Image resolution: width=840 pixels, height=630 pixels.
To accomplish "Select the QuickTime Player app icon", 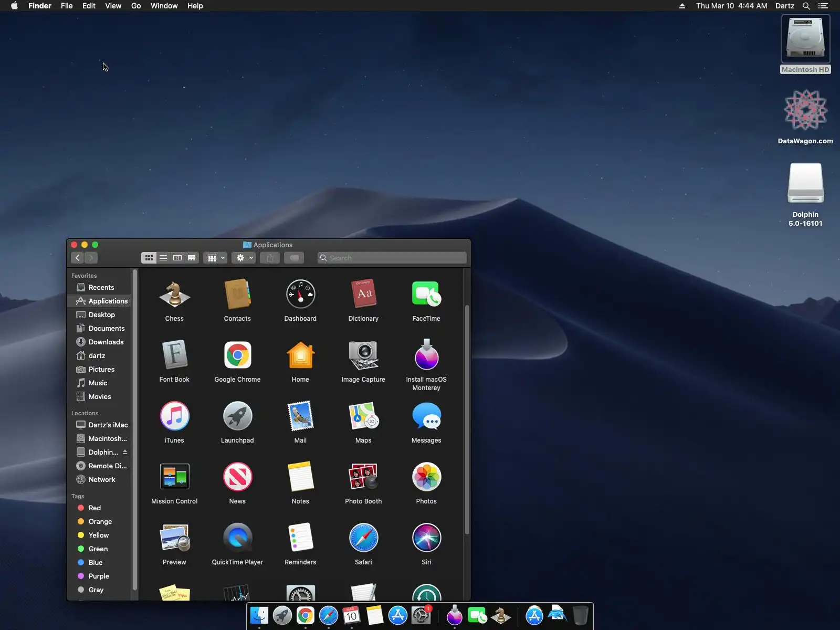I will click(237, 538).
